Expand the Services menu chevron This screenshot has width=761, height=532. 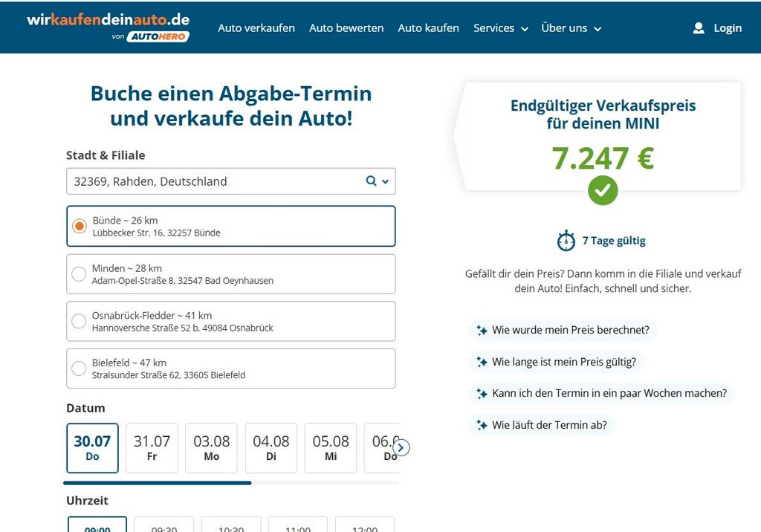525,29
